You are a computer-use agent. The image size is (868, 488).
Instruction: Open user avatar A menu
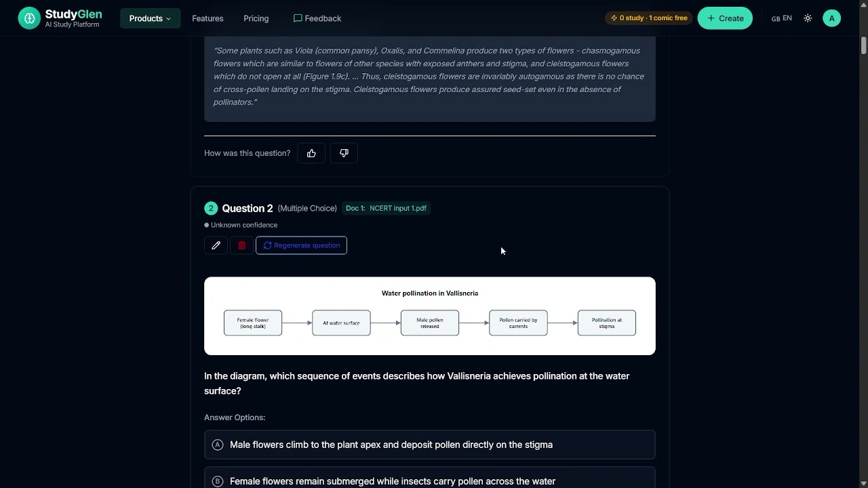(831, 18)
